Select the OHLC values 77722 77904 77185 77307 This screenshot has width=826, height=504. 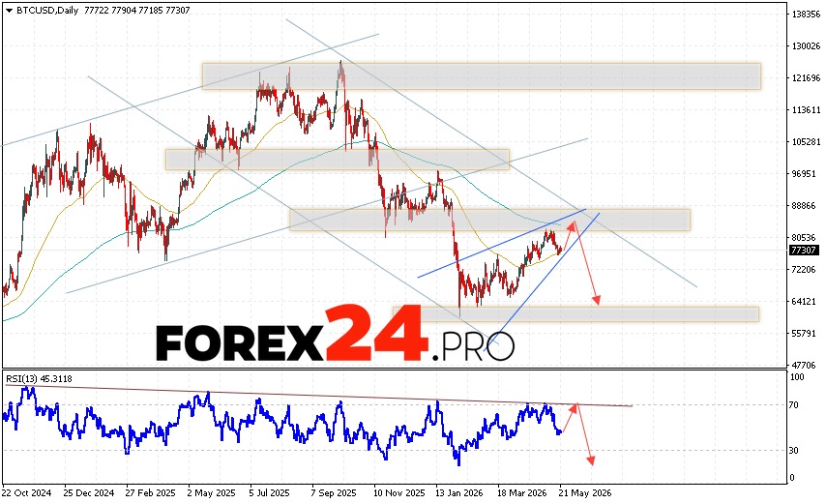click(x=137, y=11)
